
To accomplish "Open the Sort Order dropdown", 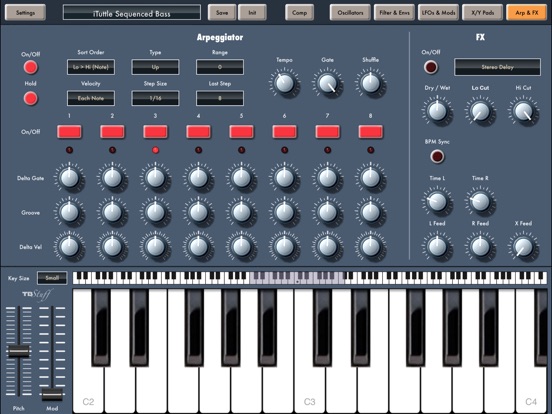I will (x=91, y=67).
